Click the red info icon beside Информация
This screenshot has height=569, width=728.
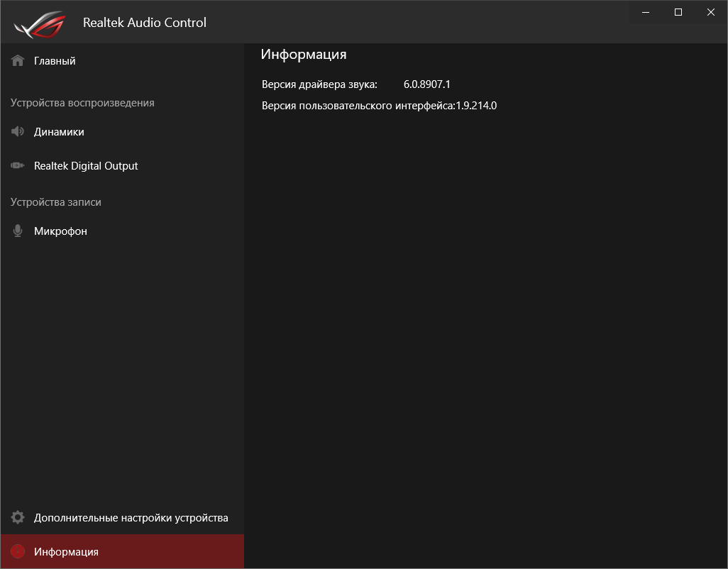point(18,552)
